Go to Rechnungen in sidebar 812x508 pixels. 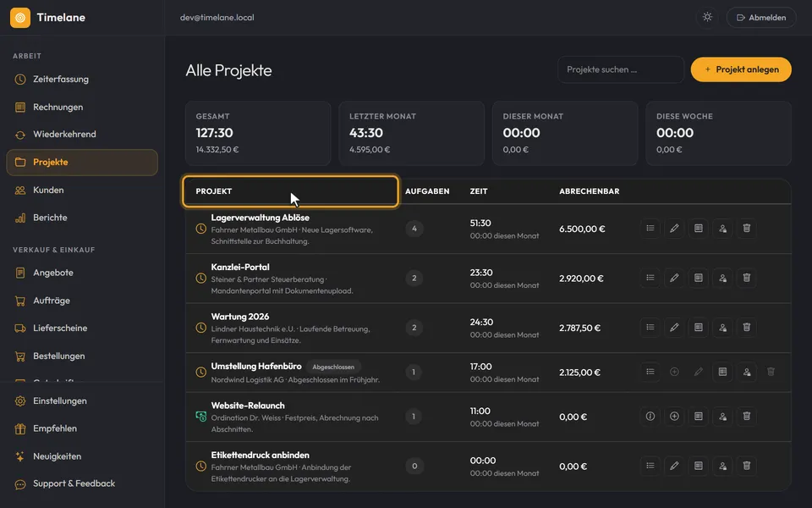(x=82, y=107)
